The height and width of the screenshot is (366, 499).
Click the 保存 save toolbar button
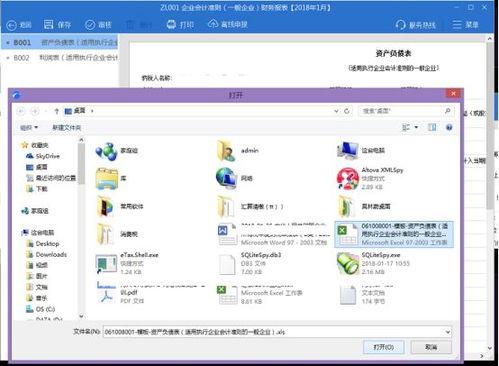pyautogui.click(x=57, y=25)
